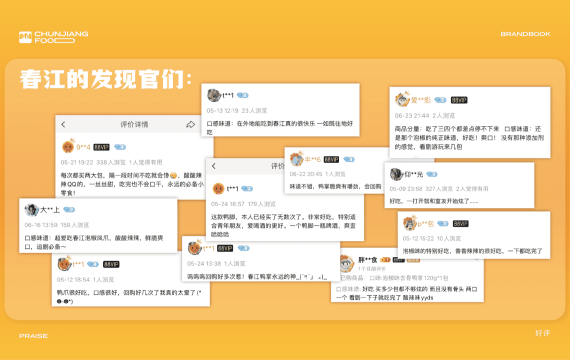Viewport: 570px width, 360px height.
Task: Open avatar of reviewer 半**6
Action: tap(296, 159)
